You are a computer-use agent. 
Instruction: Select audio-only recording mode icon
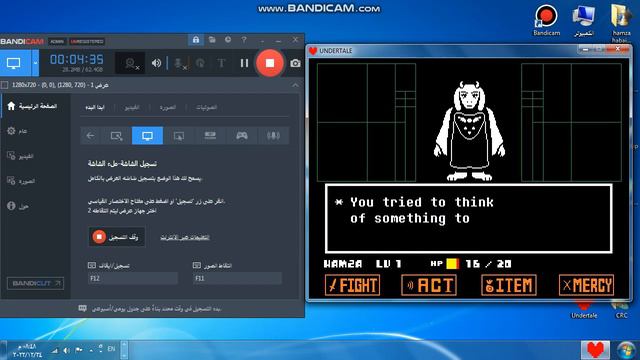(x=273, y=136)
